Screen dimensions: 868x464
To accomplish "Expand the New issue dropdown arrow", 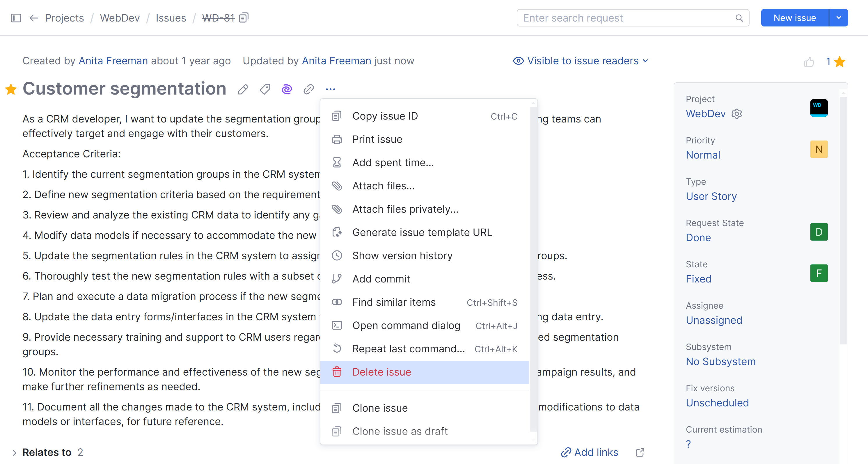I will 838,18.
